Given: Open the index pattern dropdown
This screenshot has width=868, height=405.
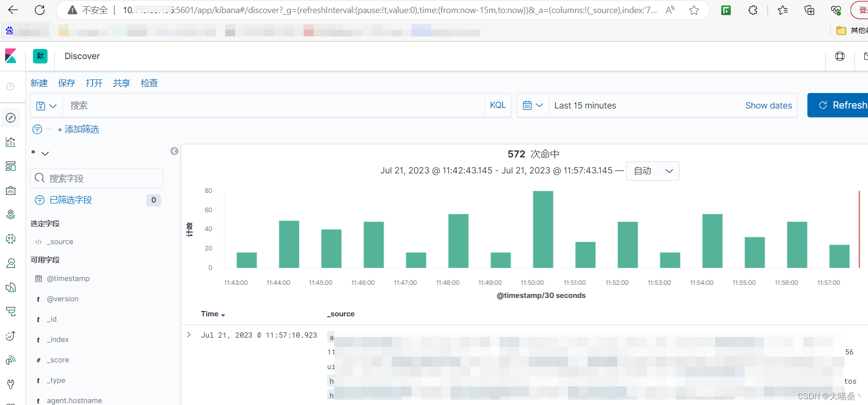Looking at the screenshot, I should click(x=40, y=153).
